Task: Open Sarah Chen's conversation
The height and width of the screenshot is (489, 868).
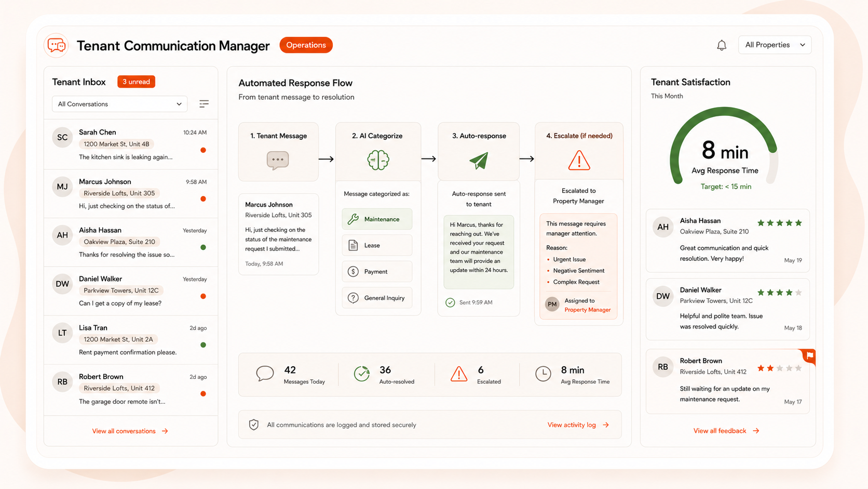Action: coord(131,144)
